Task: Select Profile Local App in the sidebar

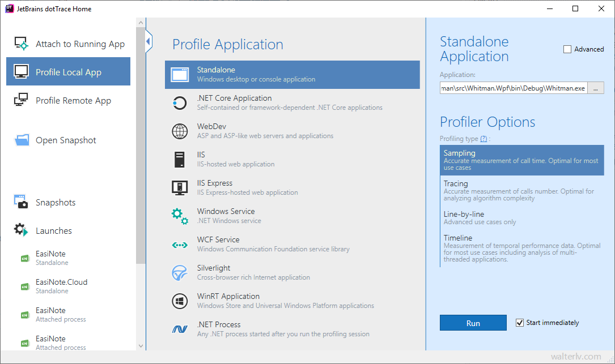Action: point(68,72)
